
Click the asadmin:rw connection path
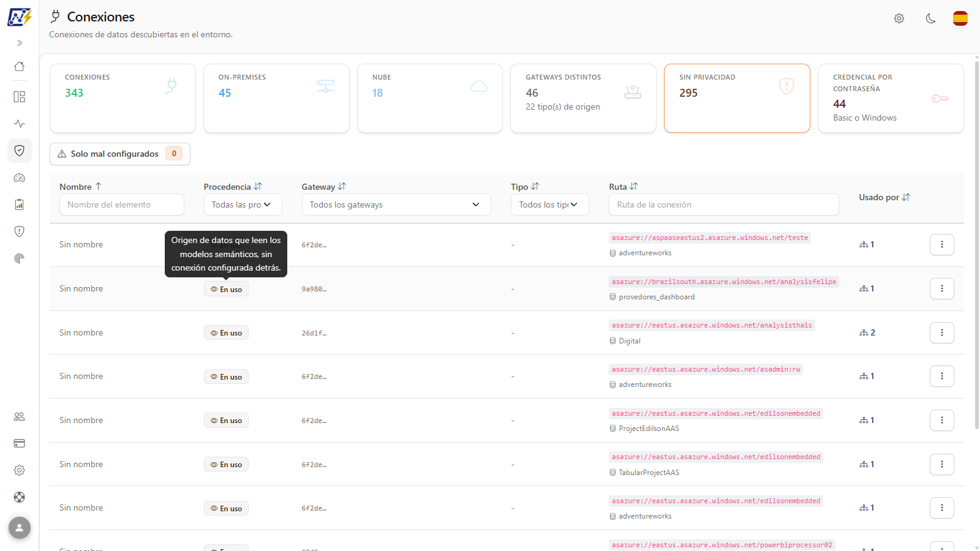(x=706, y=369)
